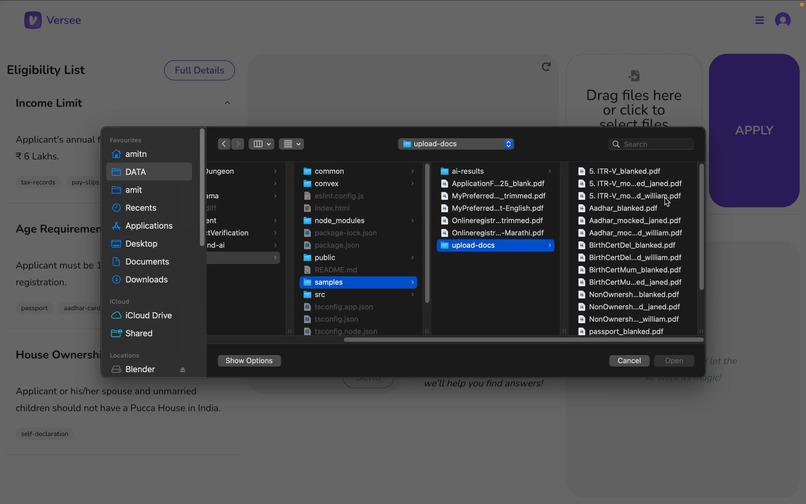Eject the Blender volume
The image size is (806, 504).
182,369
